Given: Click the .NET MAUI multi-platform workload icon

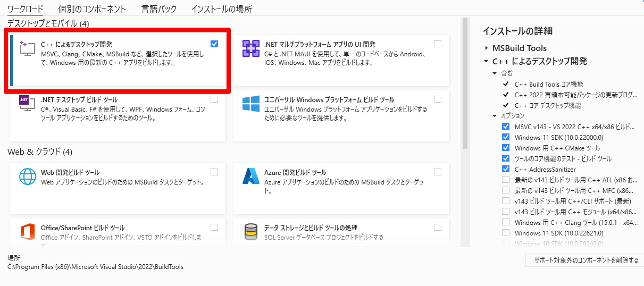Looking at the screenshot, I should pyautogui.click(x=250, y=48).
